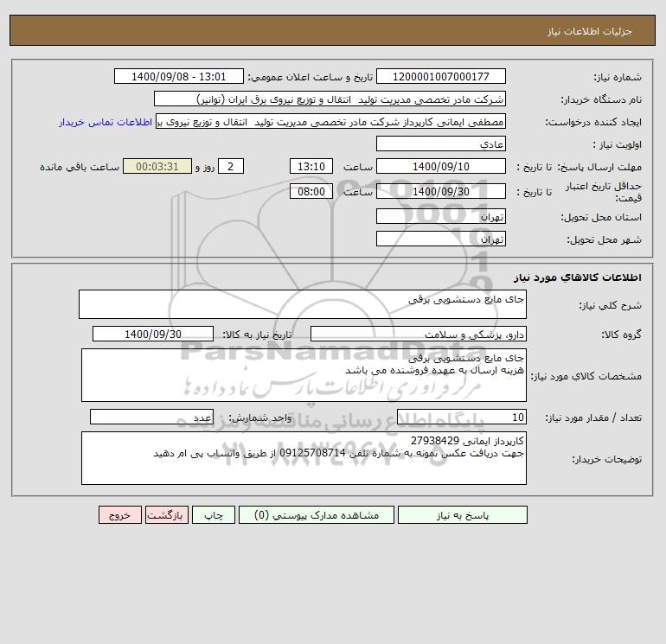This screenshot has height=644, width=666.
Task: Click the ایجاد کننده درخواست label
Action: [593, 122]
